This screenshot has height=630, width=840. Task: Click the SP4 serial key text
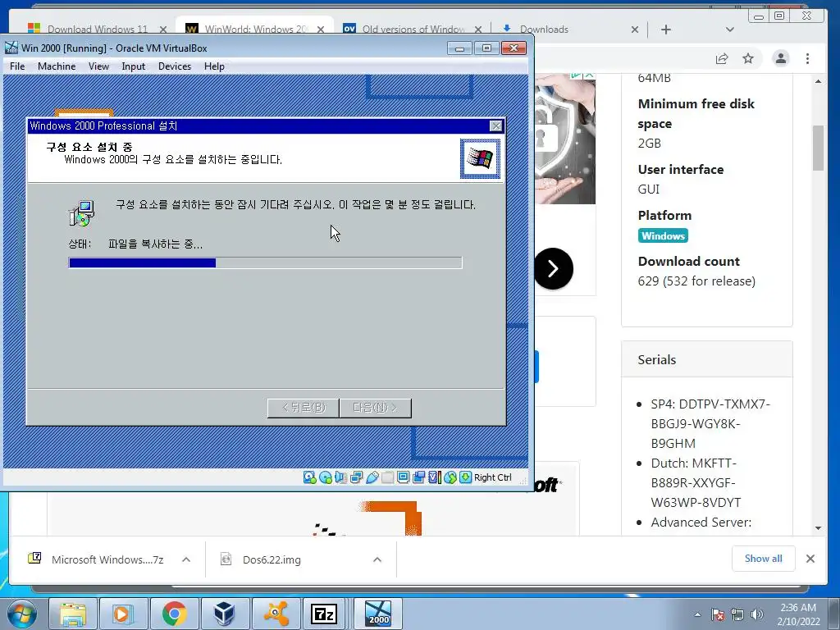710,424
